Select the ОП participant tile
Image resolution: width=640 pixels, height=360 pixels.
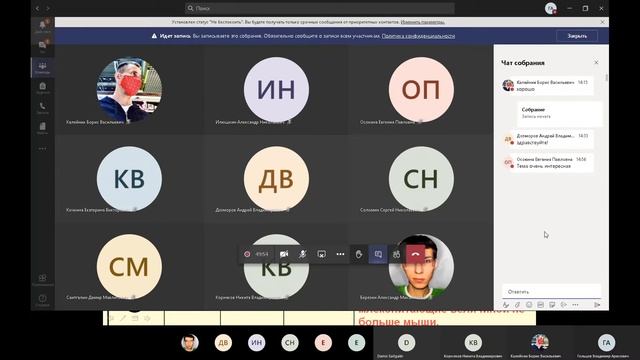coord(421,89)
